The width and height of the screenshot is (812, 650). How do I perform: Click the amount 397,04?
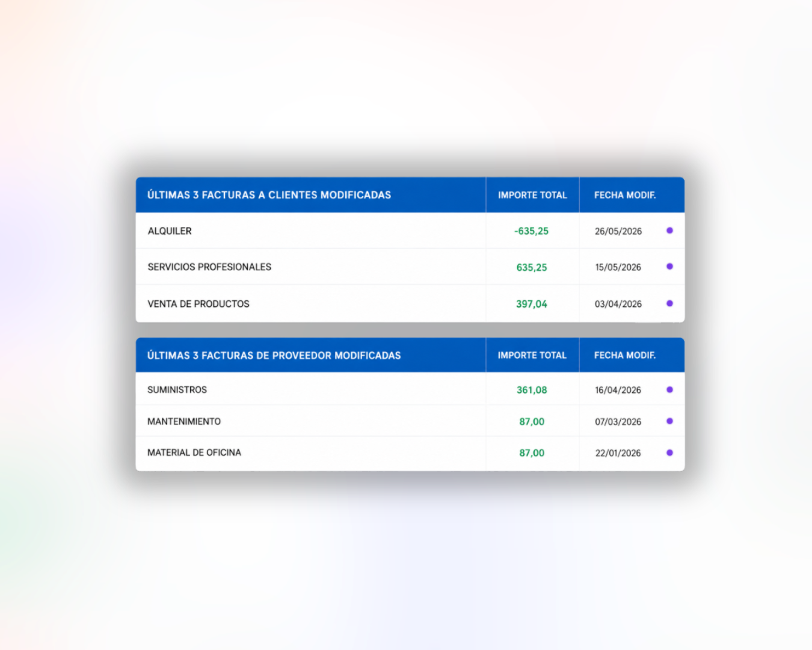tap(532, 304)
